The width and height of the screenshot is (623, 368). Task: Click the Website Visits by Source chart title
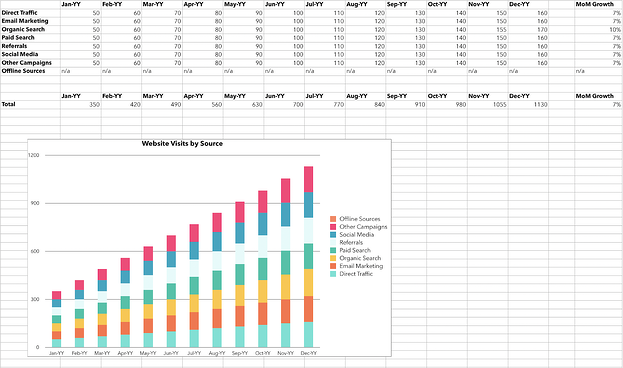(182, 143)
